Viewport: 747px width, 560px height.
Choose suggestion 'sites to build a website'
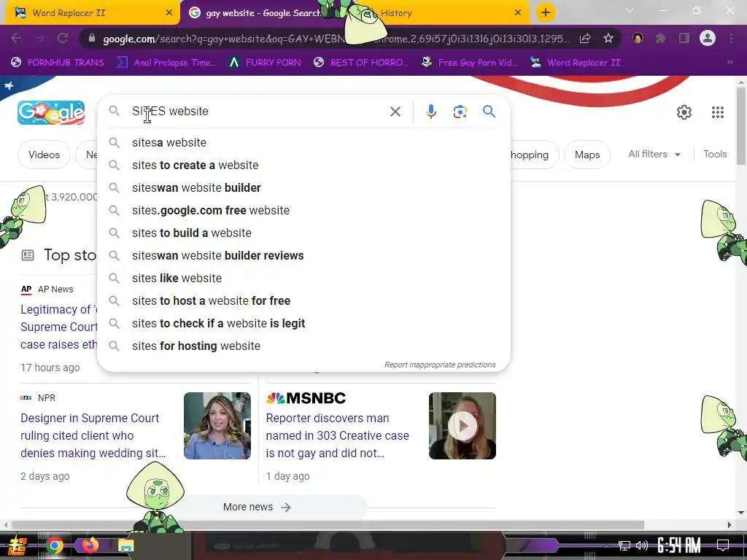pyautogui.click(x=303, y=233)
